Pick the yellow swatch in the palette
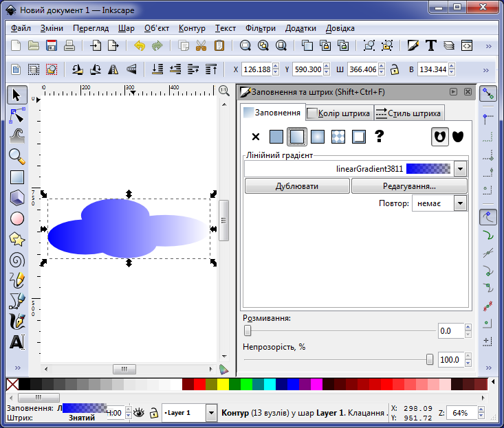The width and height of the screenshot is (504, 428). (223, 384)
